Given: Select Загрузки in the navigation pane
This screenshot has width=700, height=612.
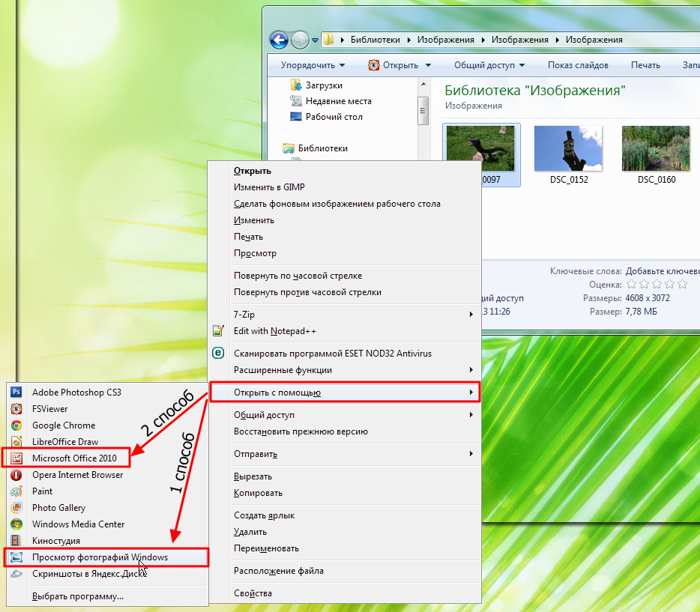Looking at the screenshot, I should point(324,85).
